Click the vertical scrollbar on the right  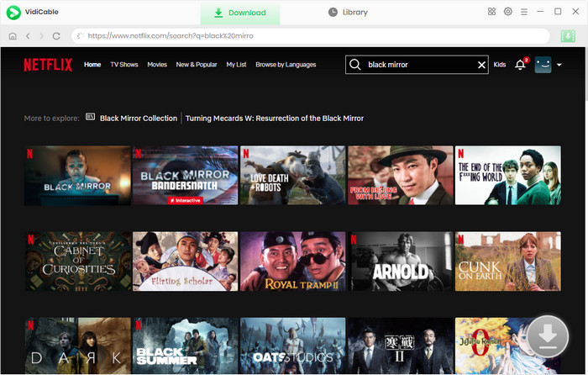586,75
